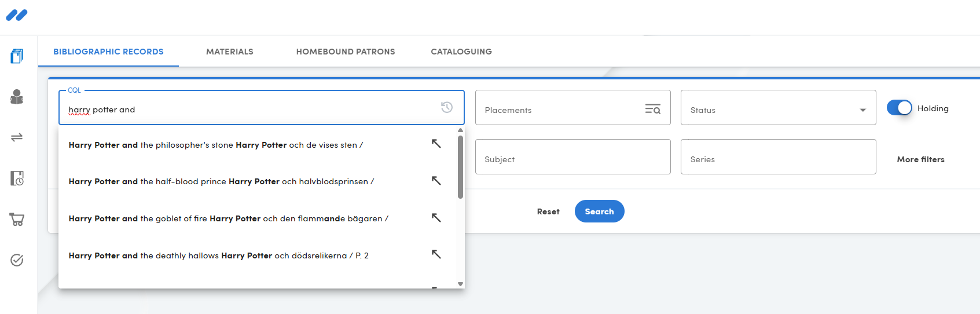980x314 pixels.
Task: Open the acquisitions cart sidebar icon
Action: [17, 219]
